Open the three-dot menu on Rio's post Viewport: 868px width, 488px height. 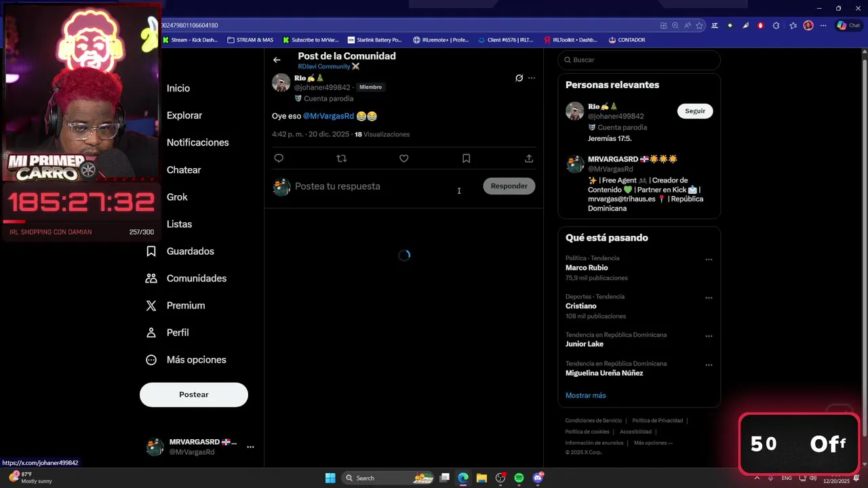point(532,78)
